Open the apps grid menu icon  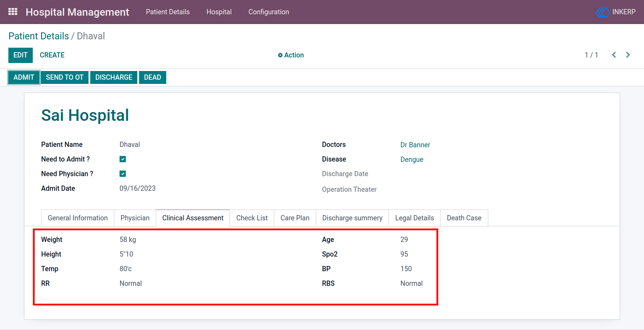click(x=13, y=12)
